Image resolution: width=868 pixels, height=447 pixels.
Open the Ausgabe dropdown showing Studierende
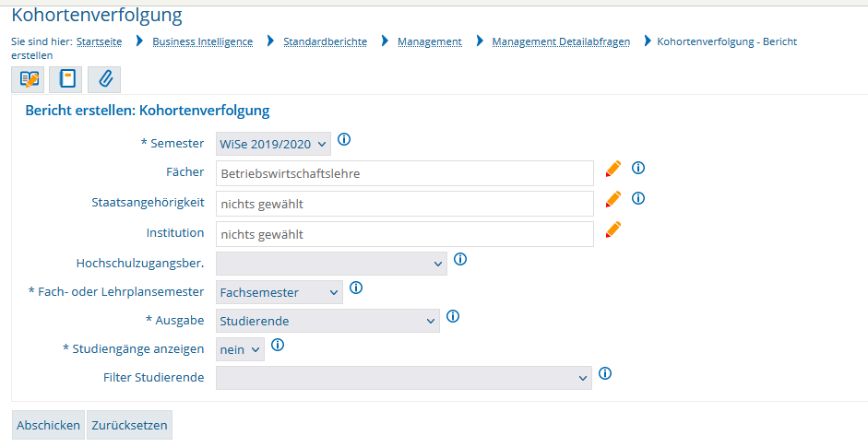[327, 321]
